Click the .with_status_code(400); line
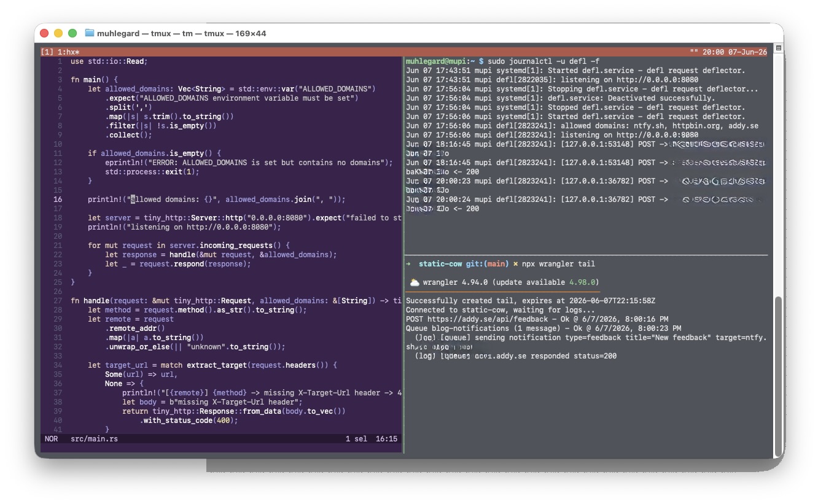Screen dimensions: 818x504 pos(189,421)
